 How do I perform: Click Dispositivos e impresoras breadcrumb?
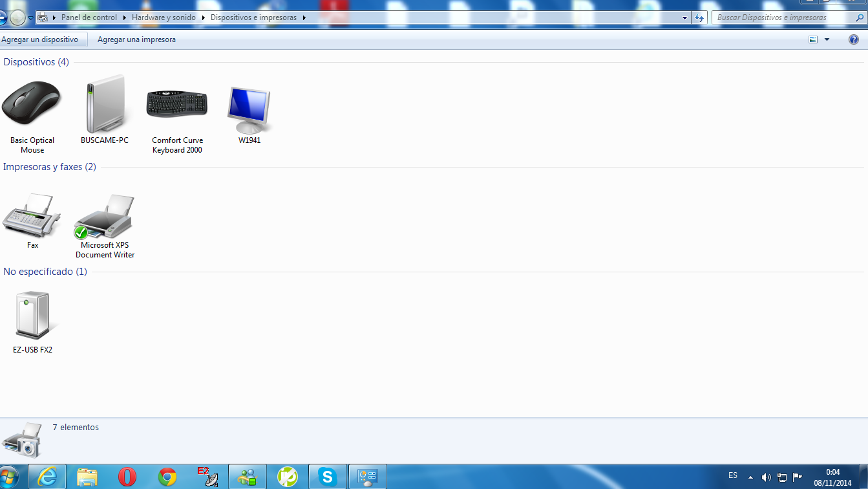[253, 17]
